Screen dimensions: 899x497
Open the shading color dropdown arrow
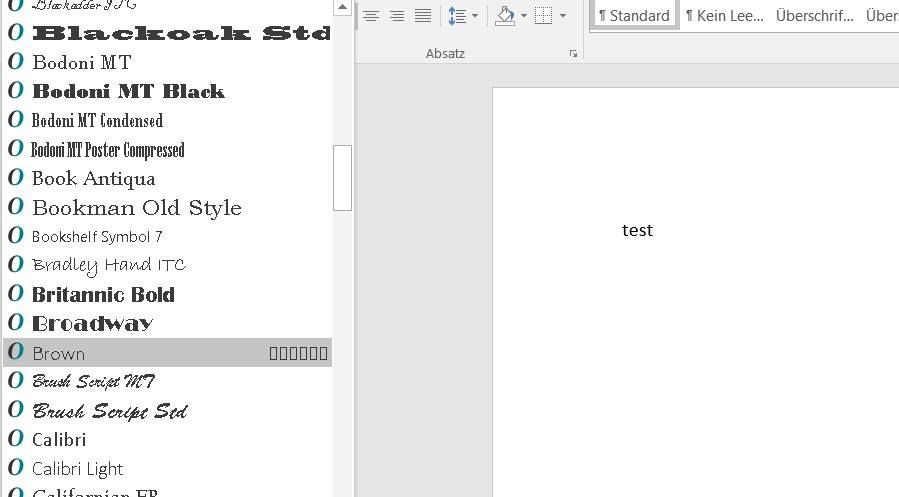pyautogui.click(x=523, y=15)
